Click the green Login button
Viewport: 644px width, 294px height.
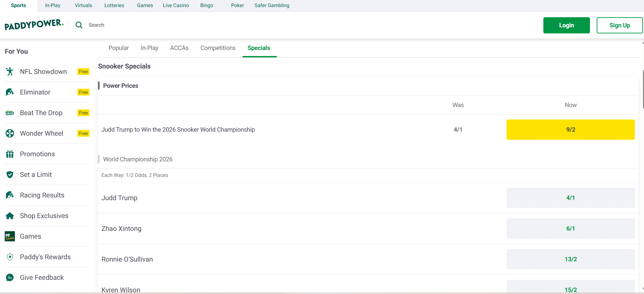click(x=567, y=25)
